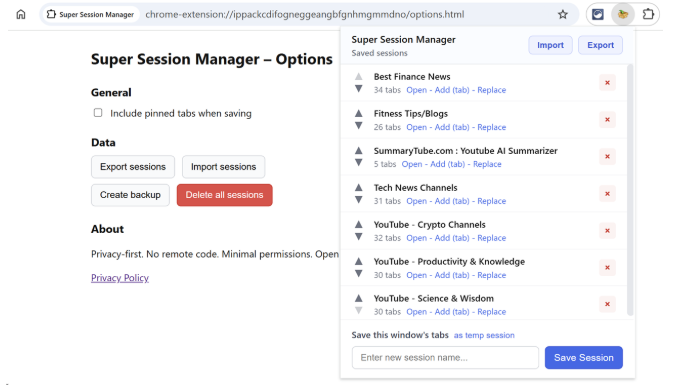Click the new session name input field
The image size is (675, 385).
click(445, 357)
